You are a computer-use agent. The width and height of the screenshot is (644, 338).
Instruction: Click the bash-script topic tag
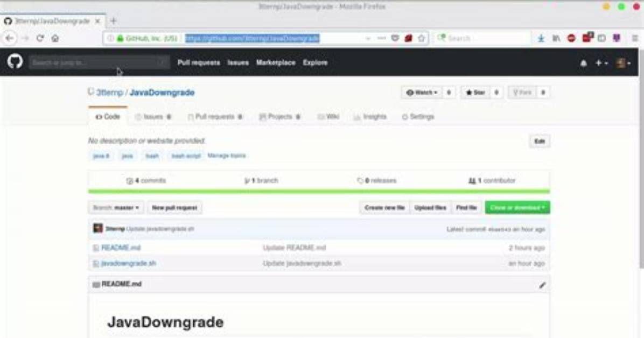coord(186,156)
